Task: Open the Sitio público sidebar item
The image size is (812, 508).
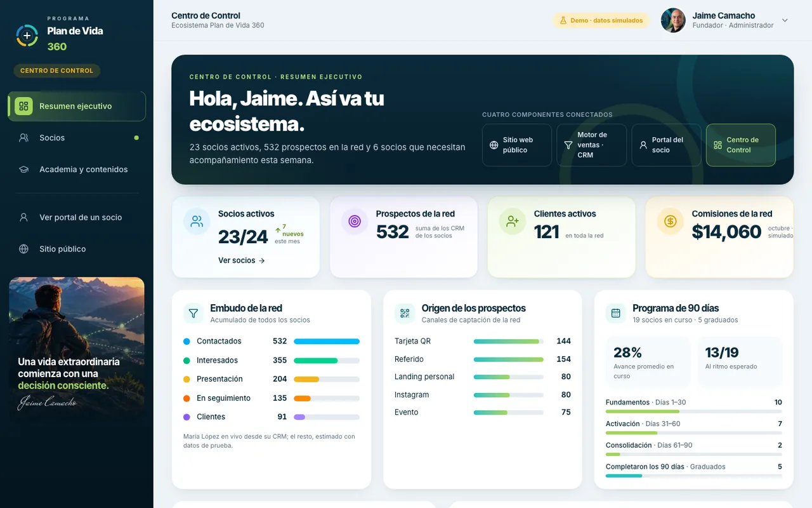Action: coord(77,249)
